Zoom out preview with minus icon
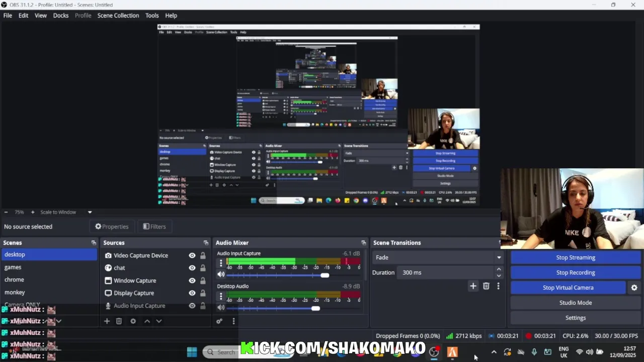 [6, 212]
